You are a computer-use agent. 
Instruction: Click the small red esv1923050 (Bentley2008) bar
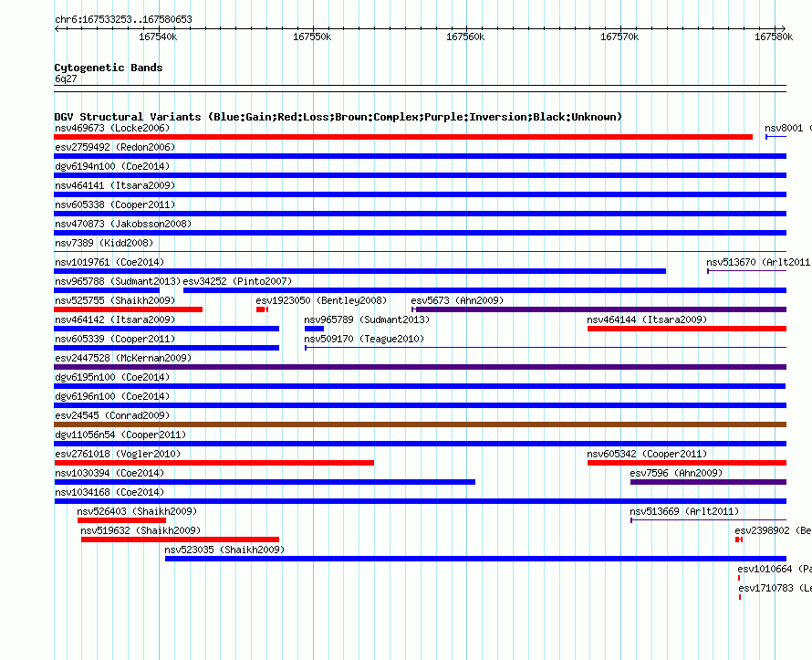pyautogui.click(x=262, y=309)
